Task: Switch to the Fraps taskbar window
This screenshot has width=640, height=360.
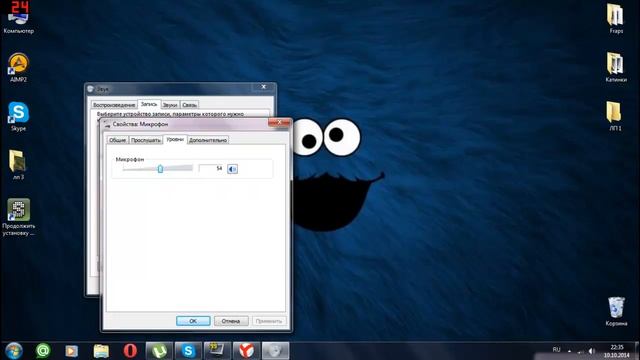Action: (217, 351)
